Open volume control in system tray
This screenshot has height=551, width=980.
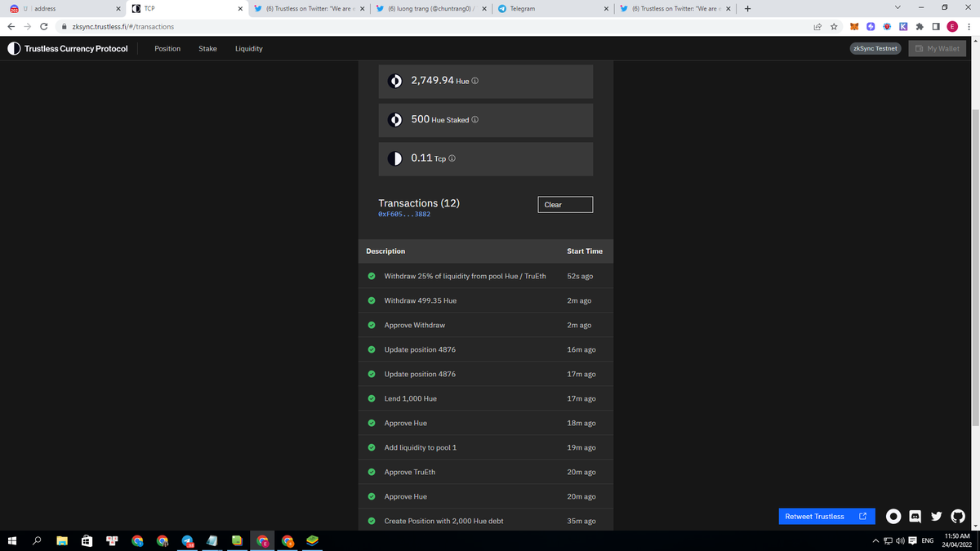[899, 540]
